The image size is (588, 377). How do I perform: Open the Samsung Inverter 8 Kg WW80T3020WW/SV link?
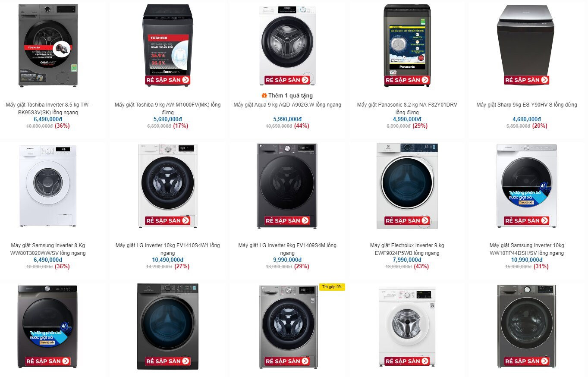pyautogui.click(x=48, y=249)
